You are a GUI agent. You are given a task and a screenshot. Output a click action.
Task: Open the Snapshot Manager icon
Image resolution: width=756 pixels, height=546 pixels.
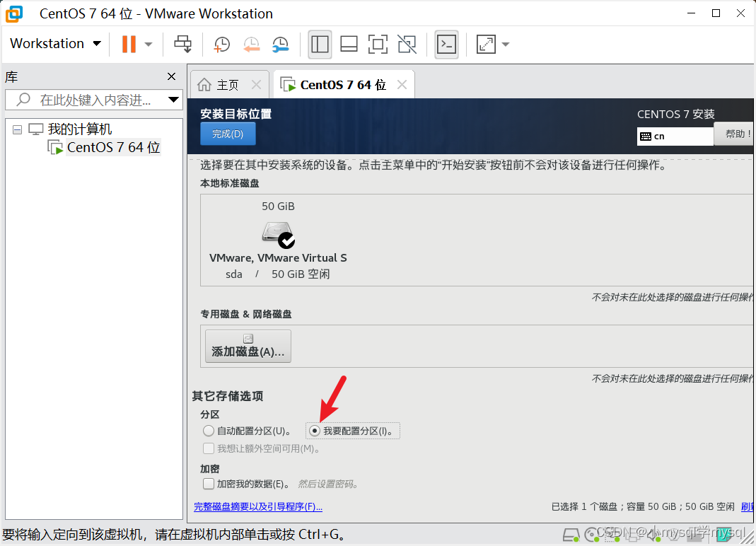pos(280,44)
